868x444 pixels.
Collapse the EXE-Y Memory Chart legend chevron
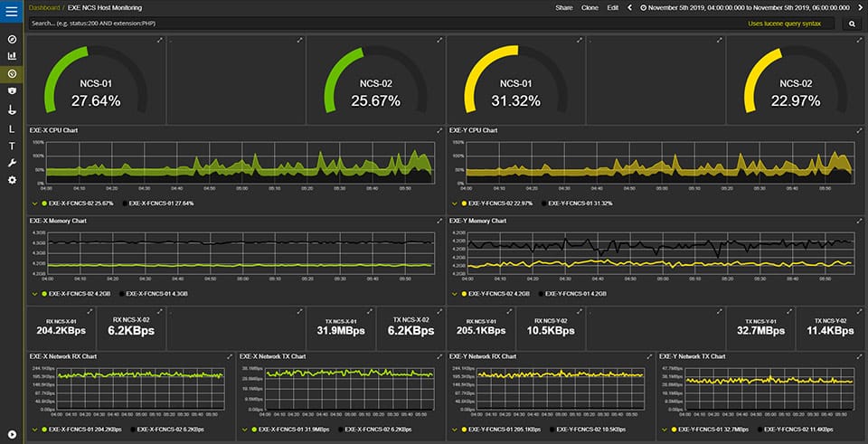(x=455, y=294)
